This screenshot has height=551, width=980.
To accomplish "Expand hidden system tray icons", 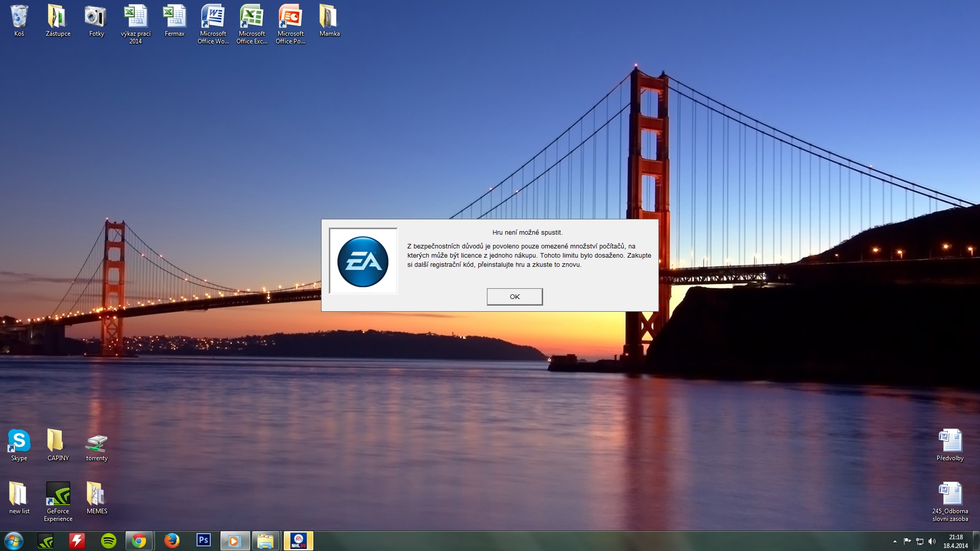I will (x=895, y=541).
